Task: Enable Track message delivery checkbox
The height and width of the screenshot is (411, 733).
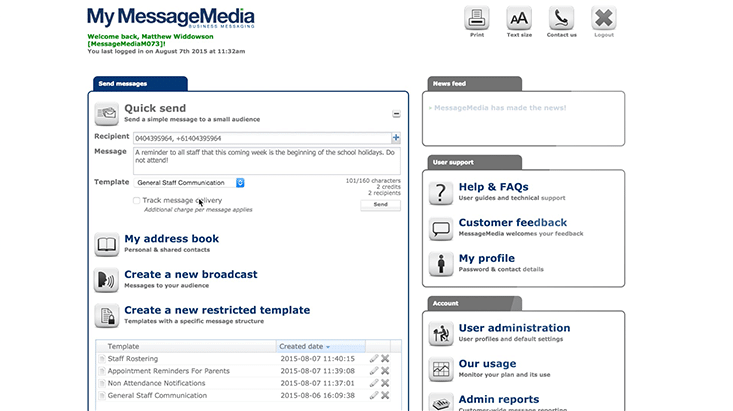Action: pyautogui.click(x=137, y=201)
